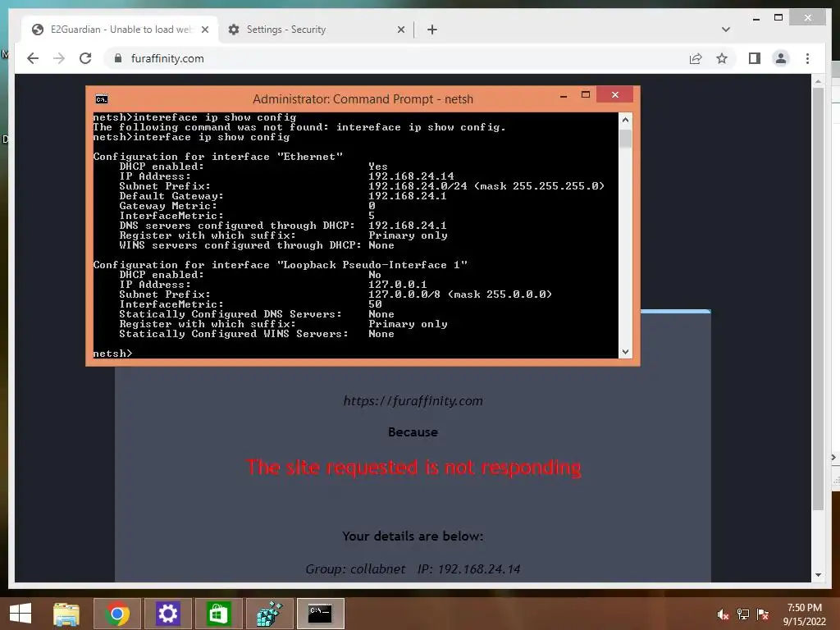Maximize the Command Prompt window
This screenshot has height=630, width=840.
(586, 95)
